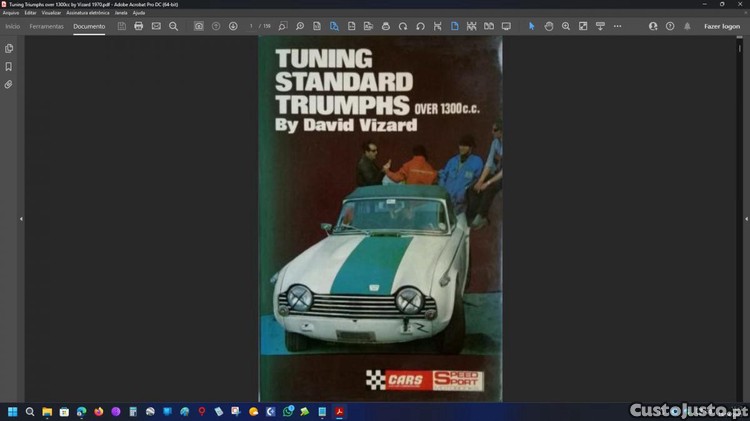This screenshot has height=421, width=750.
Task: Switch to the Ferramentas tab
Action: pos(46,26)
